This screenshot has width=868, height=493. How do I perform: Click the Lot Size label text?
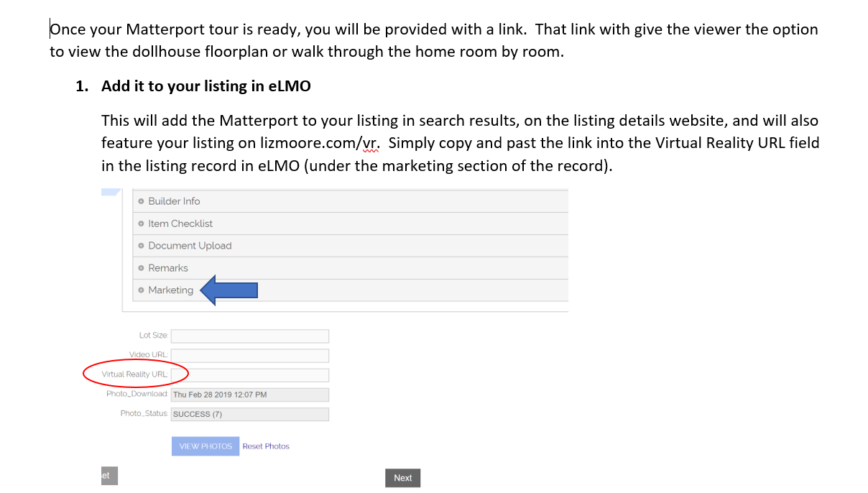tap(153, 336)
